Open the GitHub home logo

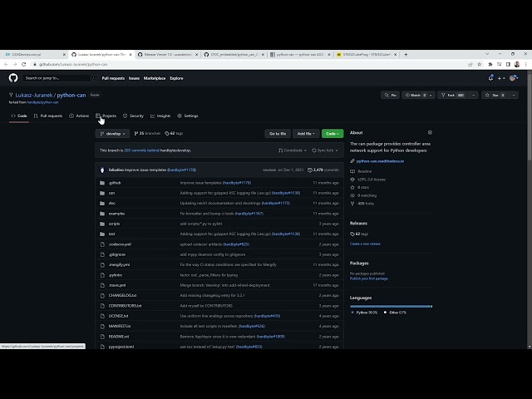point(13,78)
